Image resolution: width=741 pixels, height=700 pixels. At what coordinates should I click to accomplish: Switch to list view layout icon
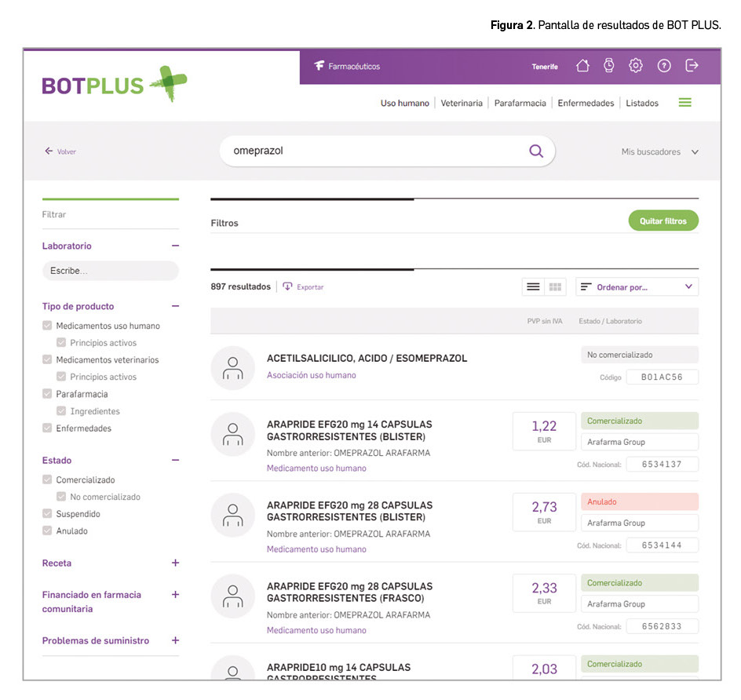click(533, 287)
